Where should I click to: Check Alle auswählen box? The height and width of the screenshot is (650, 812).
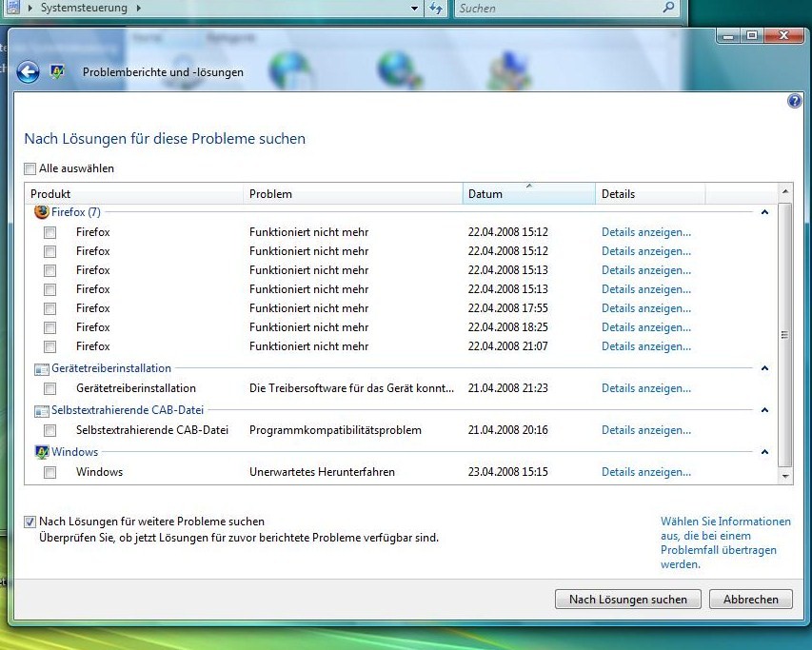30,168
